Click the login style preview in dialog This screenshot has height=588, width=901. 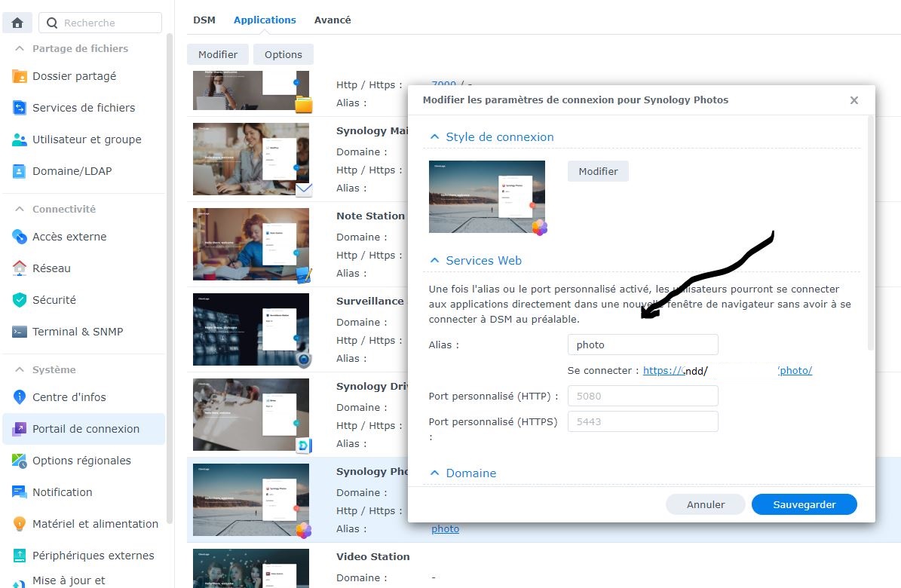click(487, 197)
